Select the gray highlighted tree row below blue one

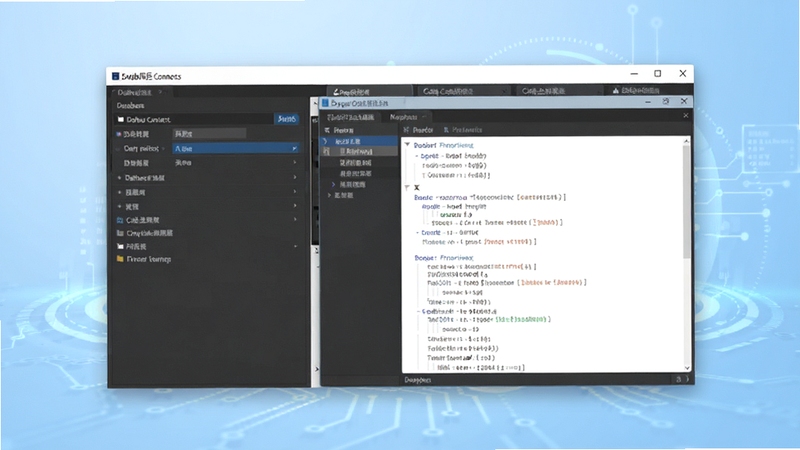[360, 152]
